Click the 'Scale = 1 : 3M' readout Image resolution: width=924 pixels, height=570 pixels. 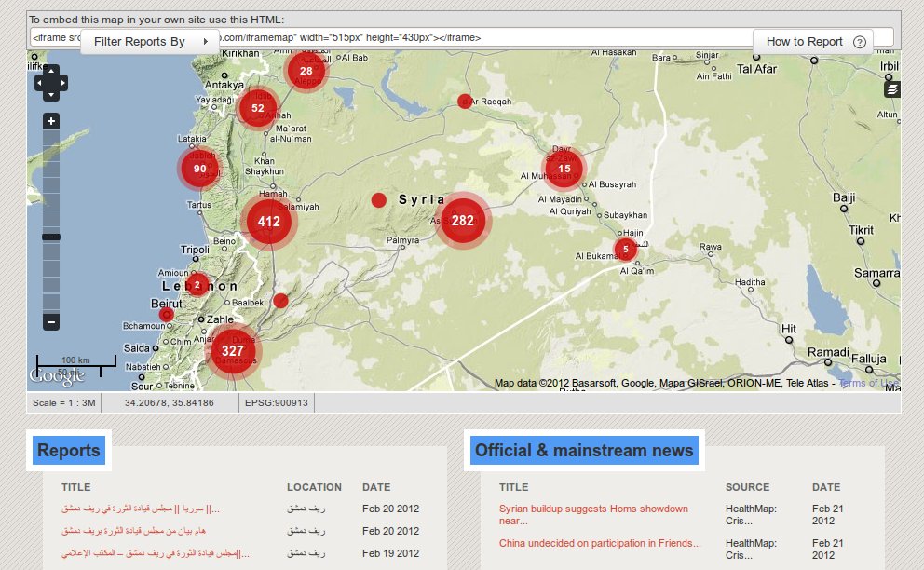click(x=63, y=403)
